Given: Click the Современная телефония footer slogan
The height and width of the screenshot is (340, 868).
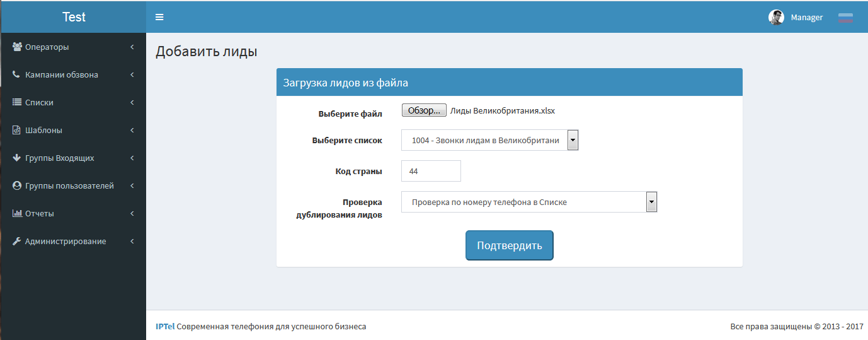Looking at the screenshot, I should click(271, 326).
